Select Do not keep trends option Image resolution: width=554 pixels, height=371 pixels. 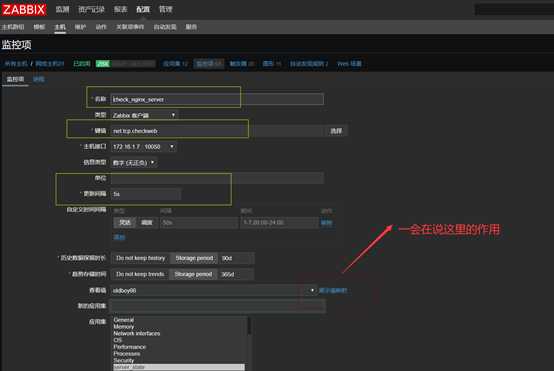[x=140, y=274]
